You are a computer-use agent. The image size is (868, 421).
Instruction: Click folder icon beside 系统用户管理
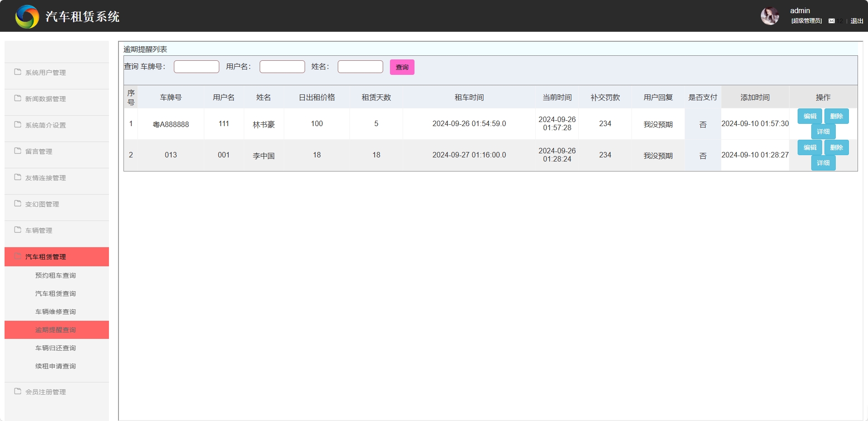pos(18,72)
